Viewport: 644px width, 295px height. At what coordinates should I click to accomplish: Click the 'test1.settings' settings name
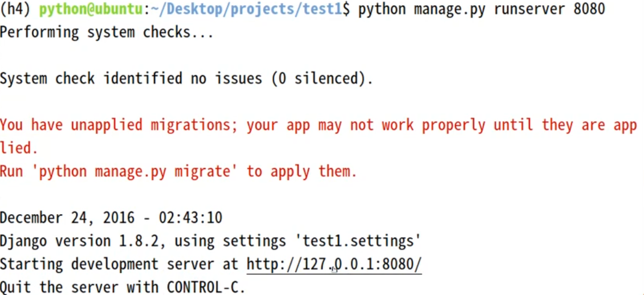(358, 241)
